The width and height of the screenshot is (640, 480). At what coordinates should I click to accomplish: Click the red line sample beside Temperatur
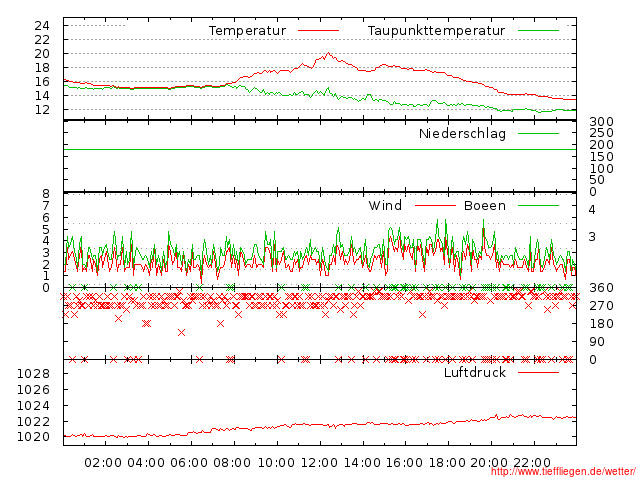318,31
